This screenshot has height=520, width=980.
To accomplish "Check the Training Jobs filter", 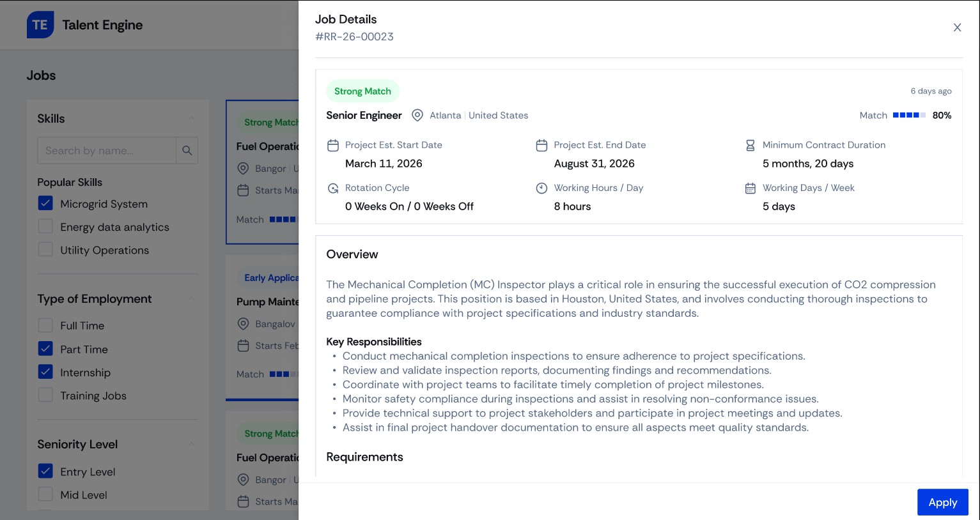I will (45, 394).
